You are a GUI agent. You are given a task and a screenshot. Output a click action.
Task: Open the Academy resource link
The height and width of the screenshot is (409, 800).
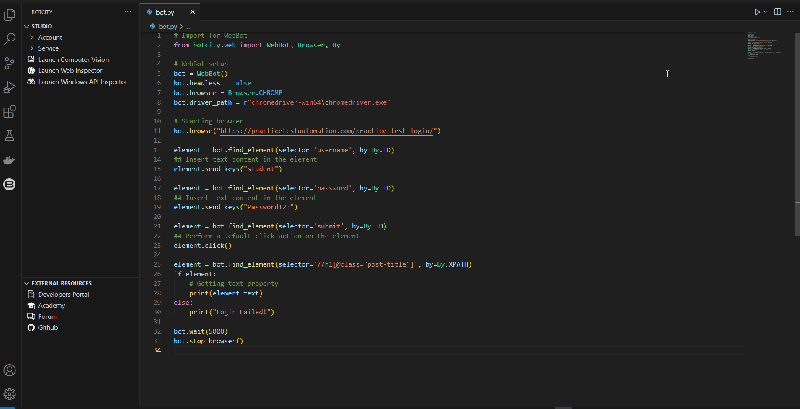51,305
